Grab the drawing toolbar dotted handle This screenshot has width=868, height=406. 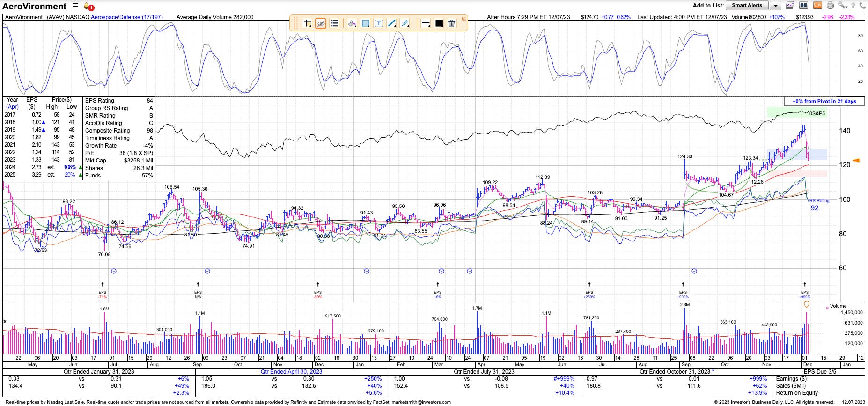pyautogui.click(x=296, y=23)
